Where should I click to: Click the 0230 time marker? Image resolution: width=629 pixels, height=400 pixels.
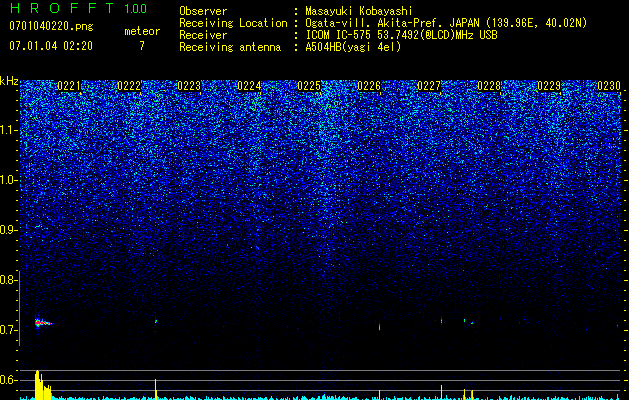(609, 86)
